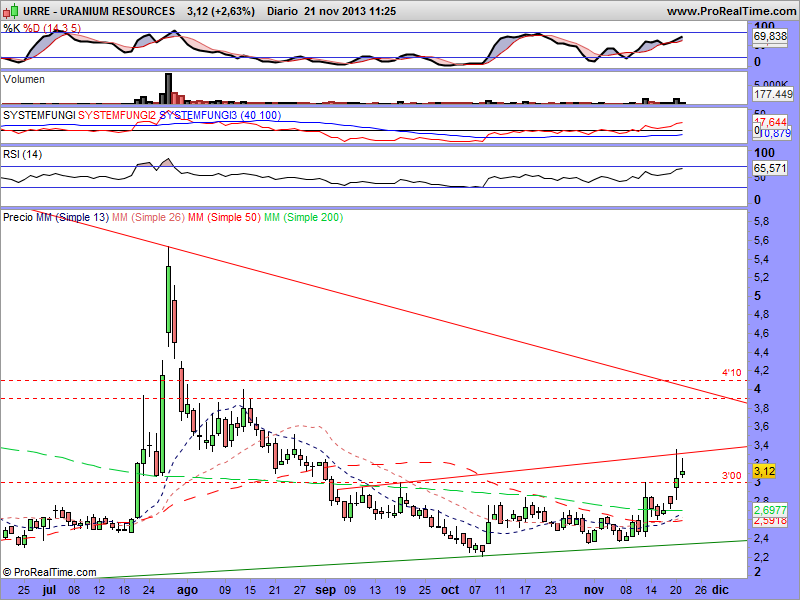The height and width of the screenshot is (600, 800).
Task: Click the nov month label on the time axis
Action: [594, 590]
